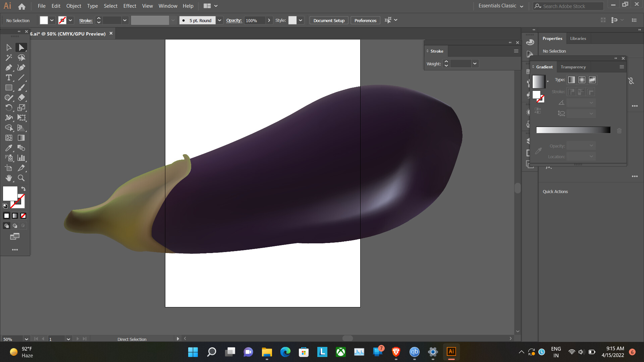Click the gradient ramp in the Gradient panel
This screenshot has width=644, height=362.
(x=573, y=130)
